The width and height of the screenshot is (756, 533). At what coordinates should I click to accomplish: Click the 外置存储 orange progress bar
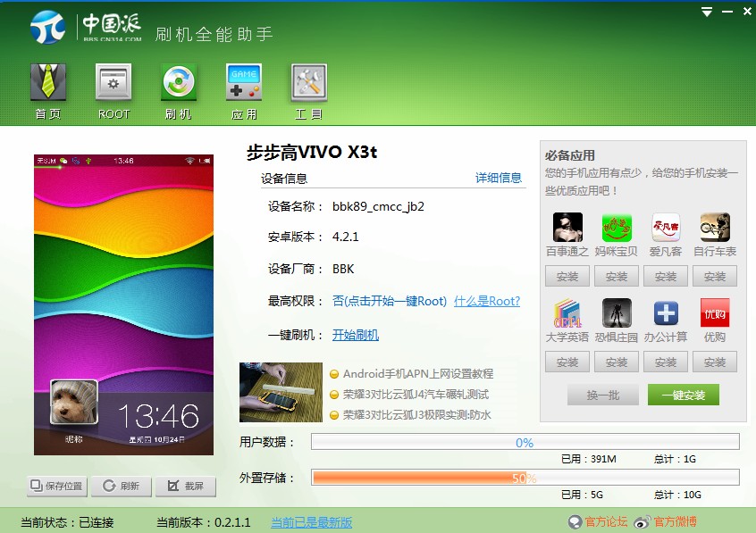pyautogui.click(x=525, y=478)
